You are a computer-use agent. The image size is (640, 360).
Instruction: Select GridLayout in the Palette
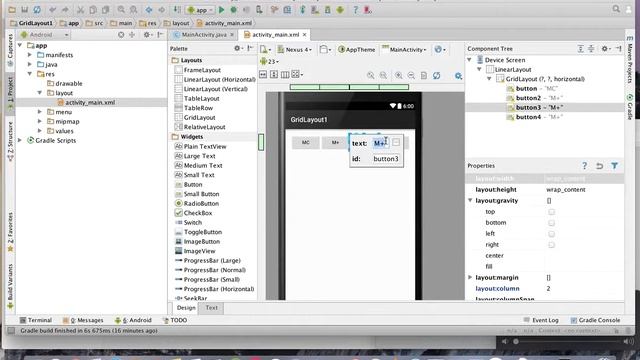pos(195,118)
